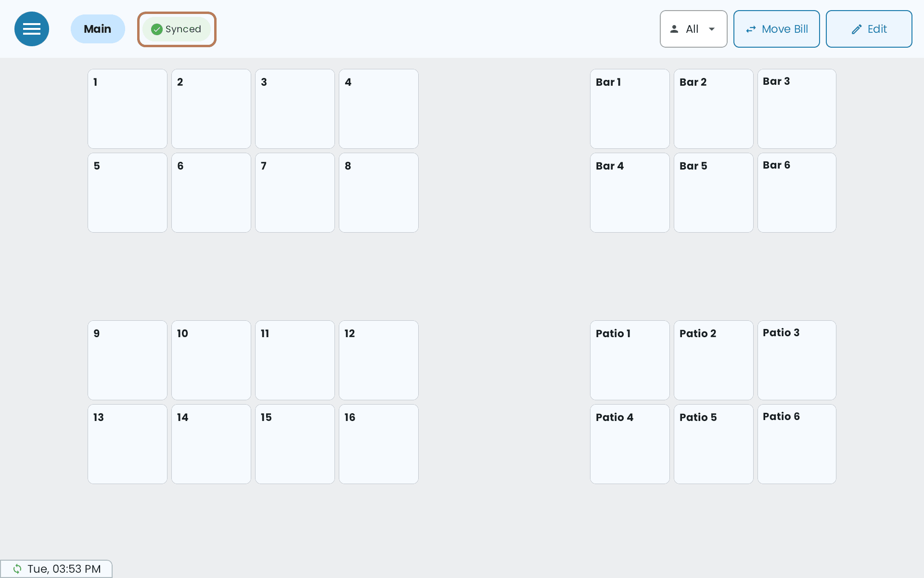Open table 16
The height and width of the screenshot is (578, 924).
click(379, 444)
